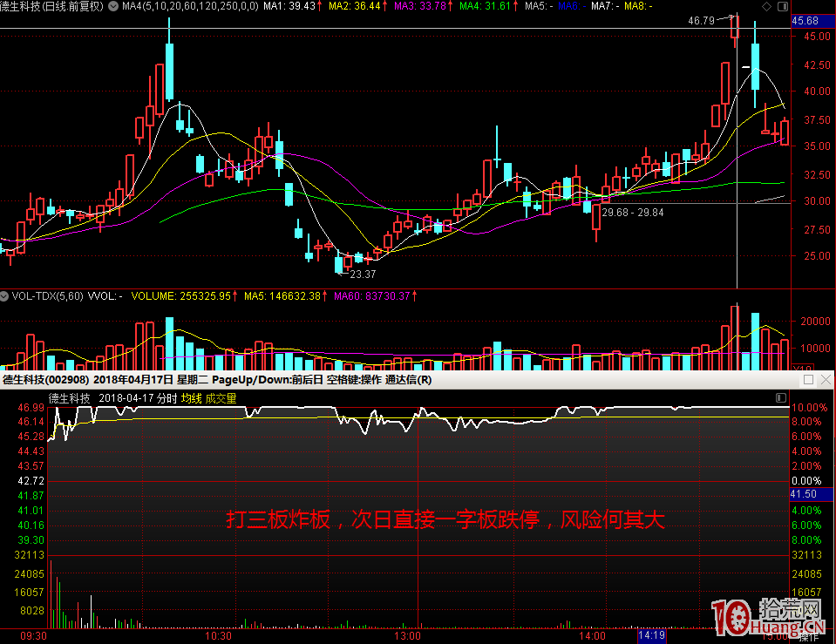This screenshot has width=836, height=644.
Task: Click the 45.00 price on the K-line axis
Action: click(818, 37)
